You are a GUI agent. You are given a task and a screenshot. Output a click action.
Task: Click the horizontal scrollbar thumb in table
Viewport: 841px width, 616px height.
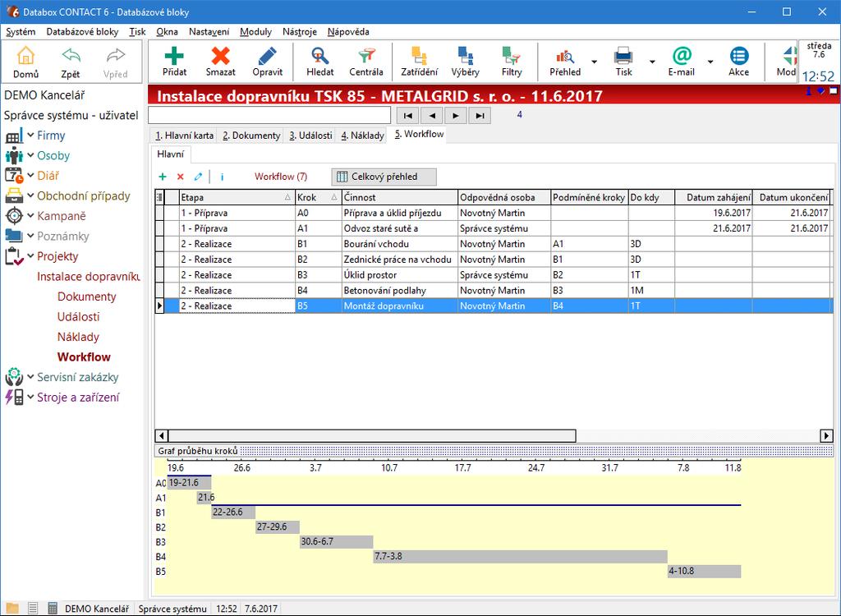click(372, 435)
